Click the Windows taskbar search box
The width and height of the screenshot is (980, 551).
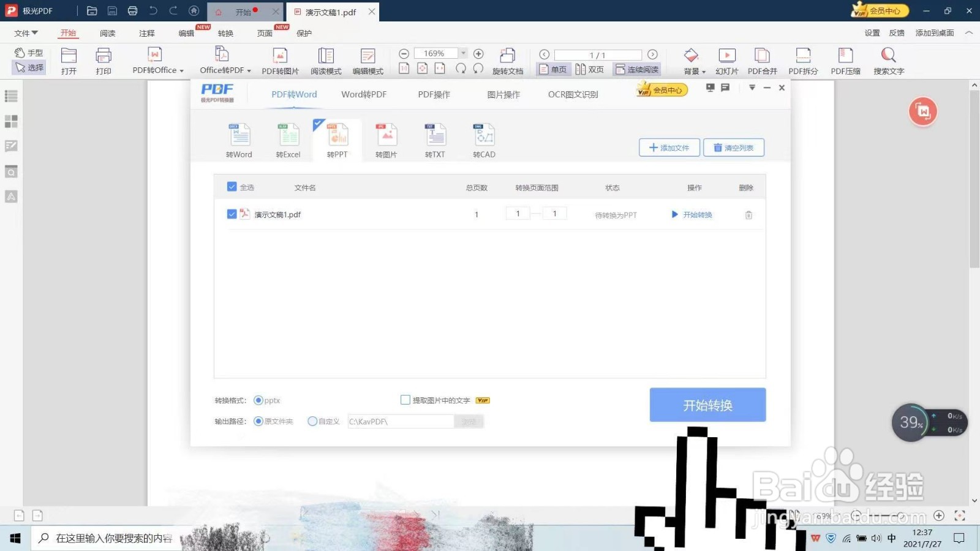pyautogui.click(x=105, y=538)
